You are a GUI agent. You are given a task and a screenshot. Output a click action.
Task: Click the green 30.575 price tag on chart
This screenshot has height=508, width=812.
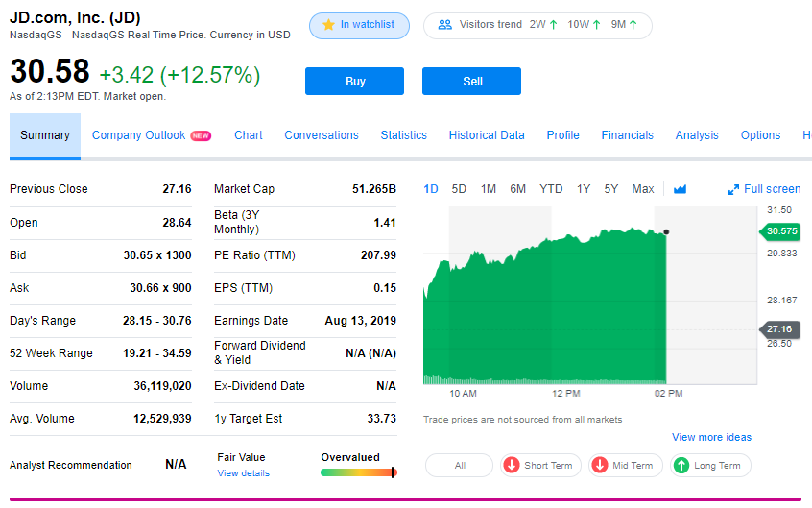click(x=779, y=231)
